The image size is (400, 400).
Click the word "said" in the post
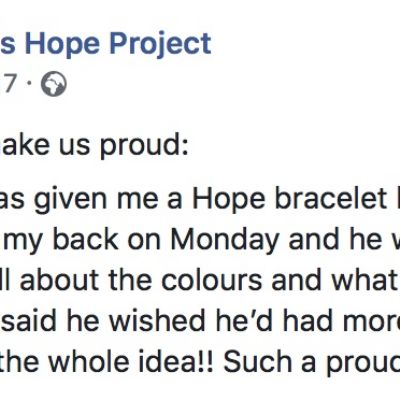[x=29, y=321]
